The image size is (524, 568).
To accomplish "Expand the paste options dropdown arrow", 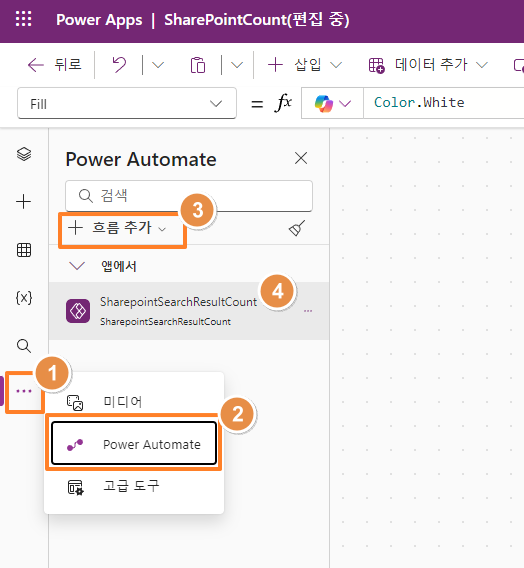I will [237, 65].
